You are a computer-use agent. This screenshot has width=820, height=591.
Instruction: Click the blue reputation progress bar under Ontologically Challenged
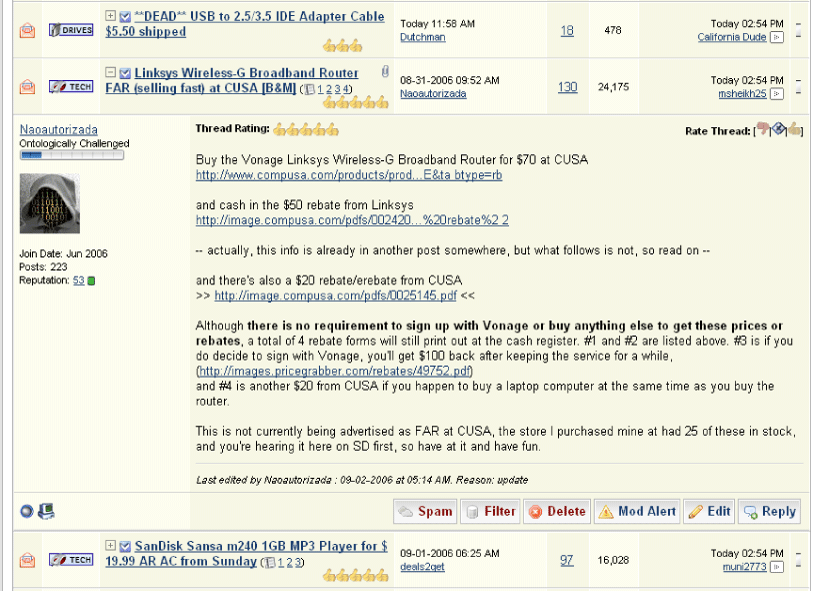point(72,155)
